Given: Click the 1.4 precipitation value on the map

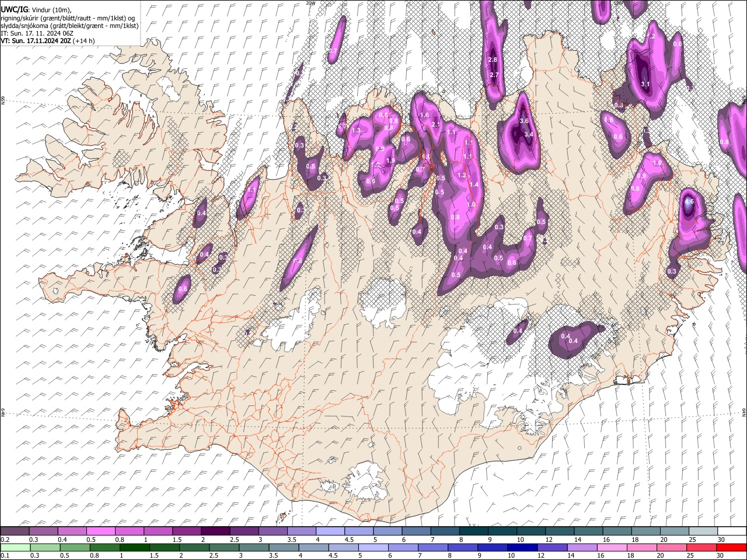Looking at the screenshot, I should 474,185.
